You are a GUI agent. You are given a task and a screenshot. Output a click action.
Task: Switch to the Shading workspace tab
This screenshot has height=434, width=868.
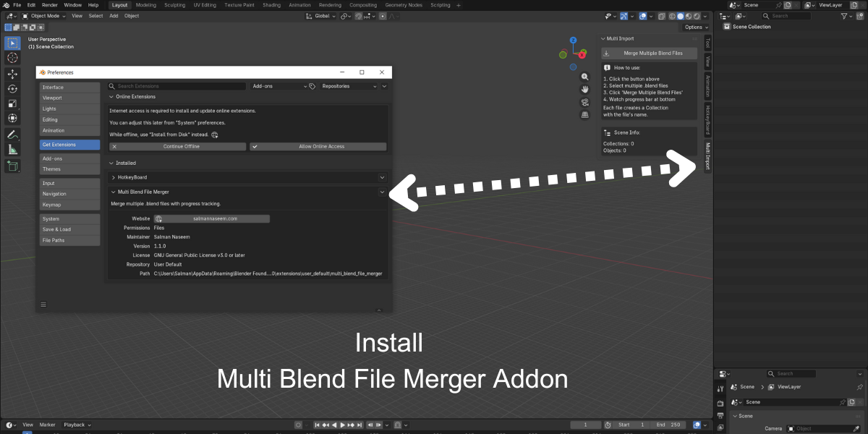coord(271,5)
